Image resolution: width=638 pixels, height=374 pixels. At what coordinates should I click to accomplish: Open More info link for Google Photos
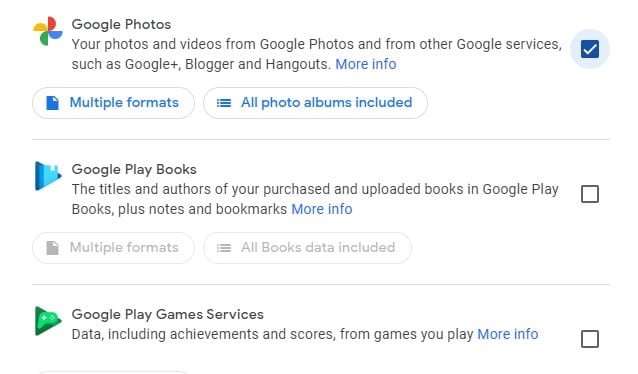(x=366, y=64)
